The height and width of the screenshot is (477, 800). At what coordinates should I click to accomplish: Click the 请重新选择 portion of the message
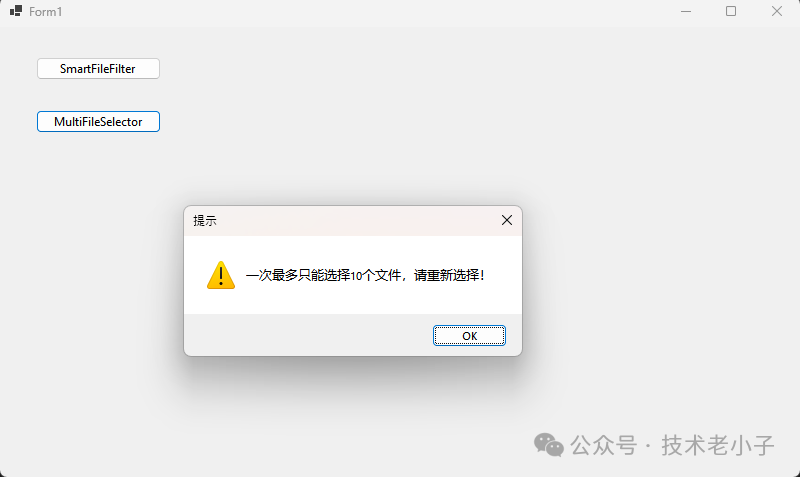449,275
